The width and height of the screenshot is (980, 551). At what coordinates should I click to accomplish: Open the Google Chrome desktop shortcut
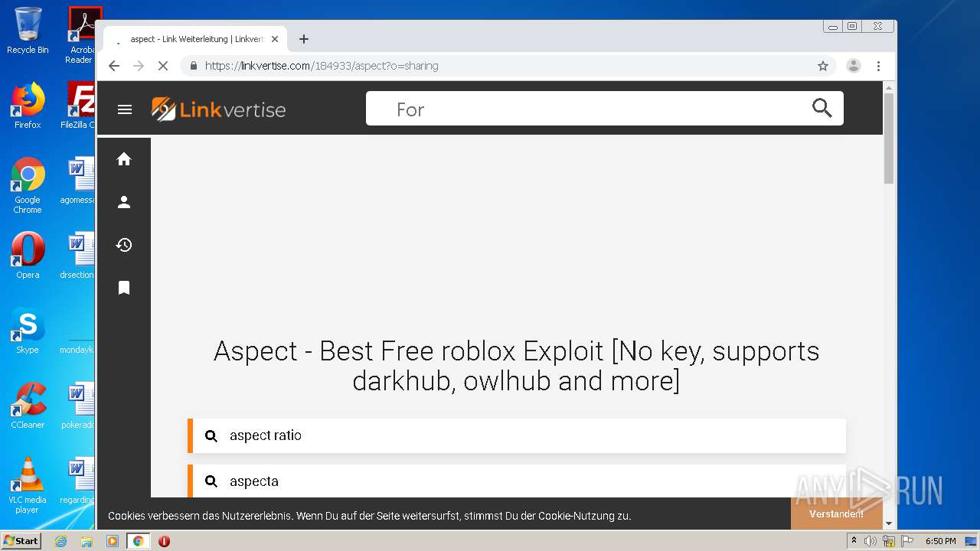(x=28, y=185)
